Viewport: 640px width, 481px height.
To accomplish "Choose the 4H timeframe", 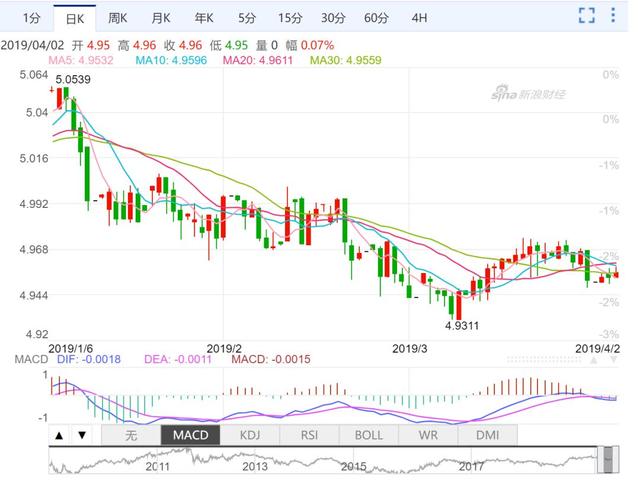I will pos(419,18).
